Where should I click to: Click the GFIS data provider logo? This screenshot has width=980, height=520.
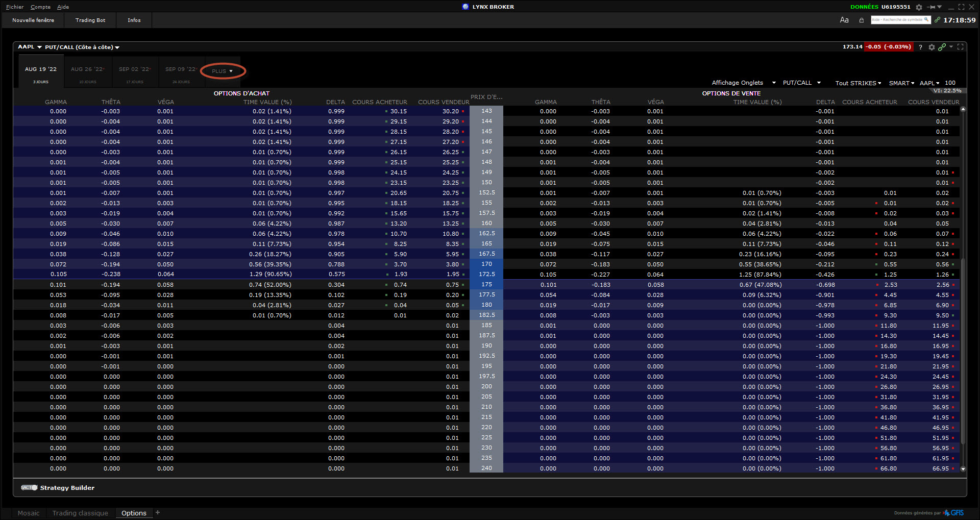click(953, 513)
